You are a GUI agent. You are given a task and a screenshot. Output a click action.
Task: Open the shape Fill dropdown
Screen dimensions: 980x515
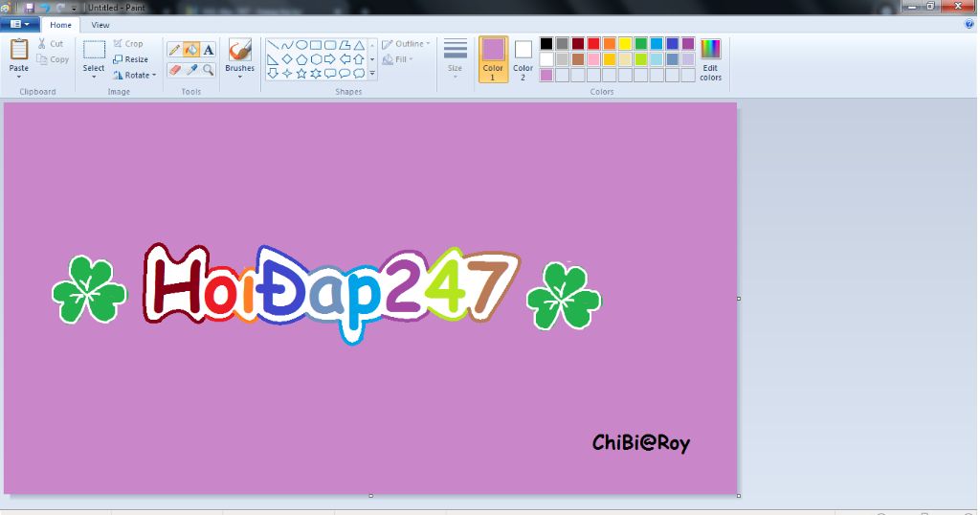click(x=396, y=59)
